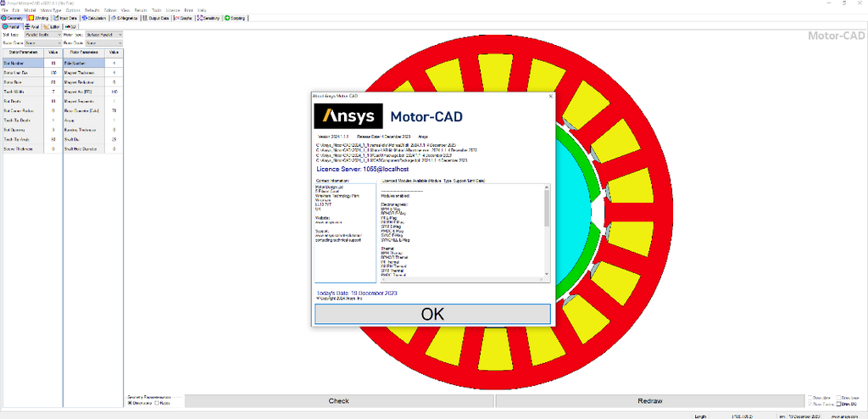Edit the Slot Depth value cell
The image size is (868, 419).
(x=53, y=101)
